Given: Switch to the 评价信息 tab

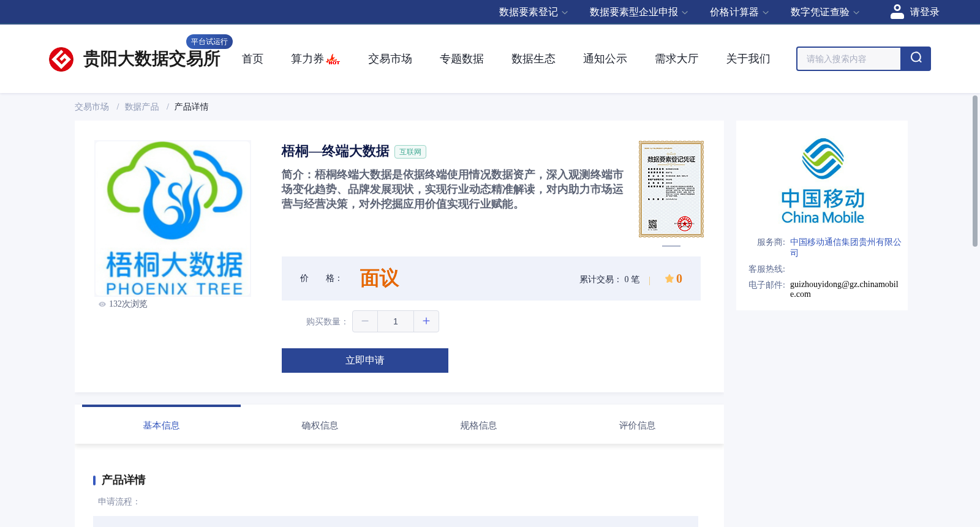Looking at the screenshot, I should tap(637, 425).
